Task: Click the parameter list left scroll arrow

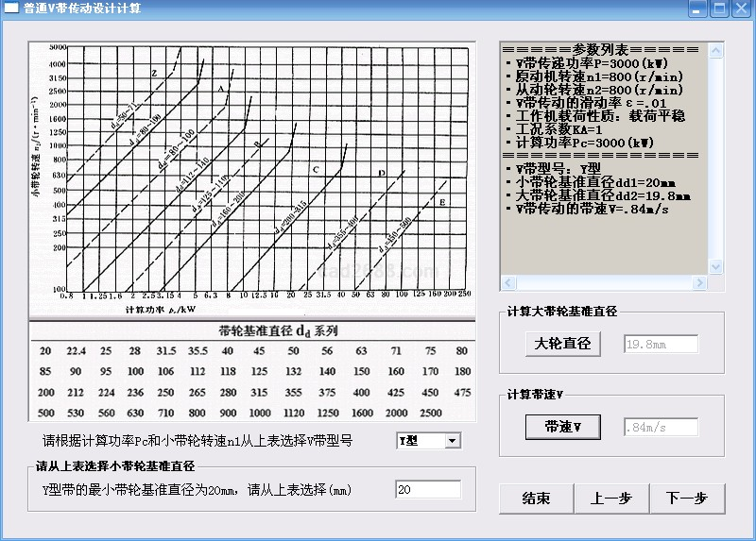Action: [x=507, y=282]
